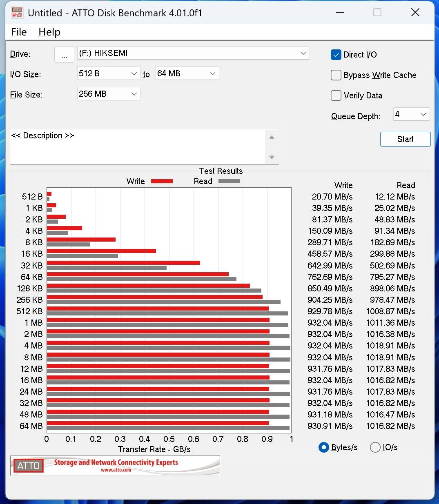Click the 930.91 MB/s write result
439x504 pixels.
[330, 426]
